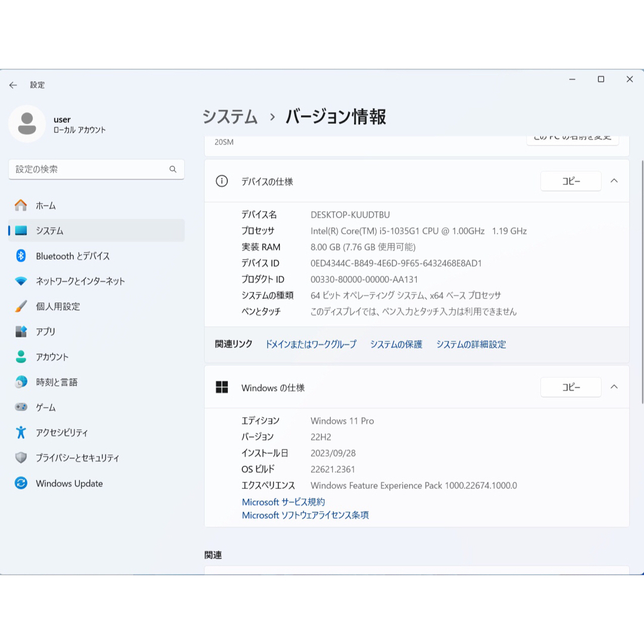The height and width of the screenshot is (644, 644).
Task: Open the アプリ settings page
Action: pyautogui.click(x=96, y=332)
